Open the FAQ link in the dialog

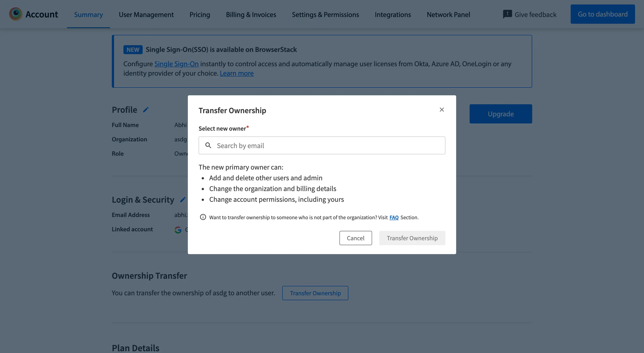[394, 217]
